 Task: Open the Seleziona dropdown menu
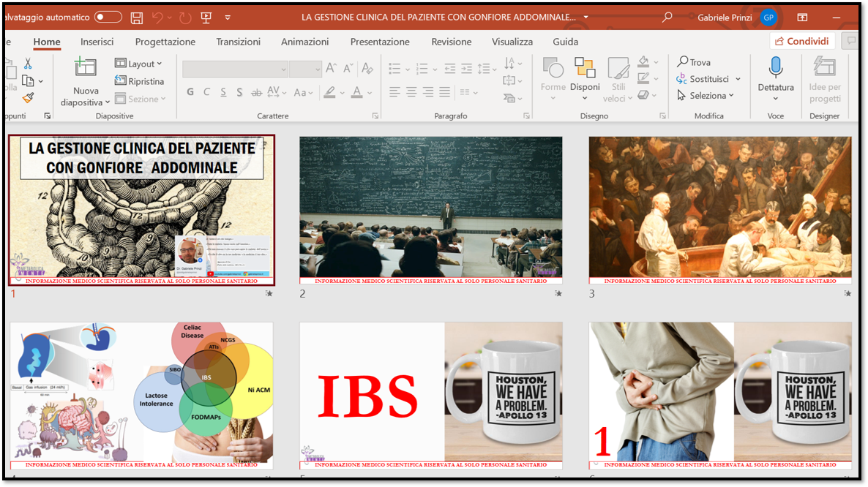(706, 96)
